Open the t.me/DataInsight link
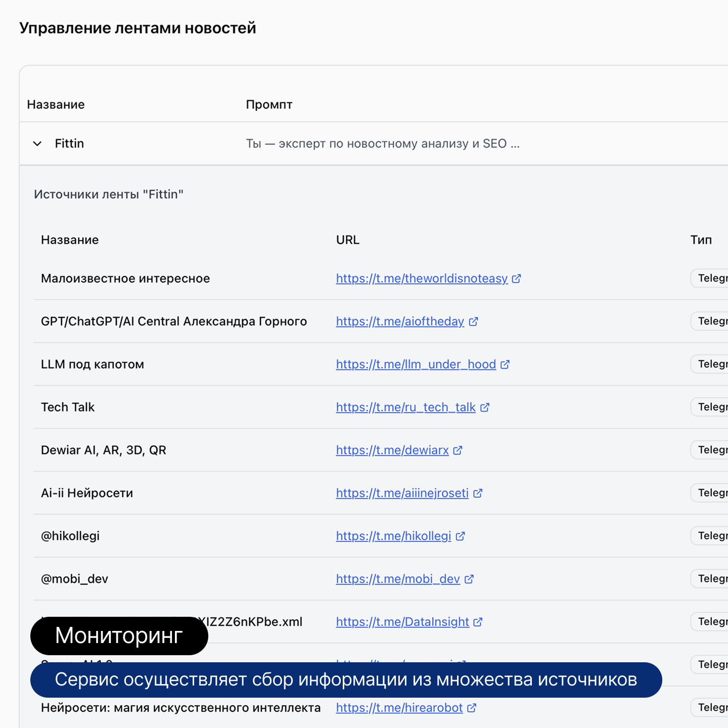 point(402,622)
